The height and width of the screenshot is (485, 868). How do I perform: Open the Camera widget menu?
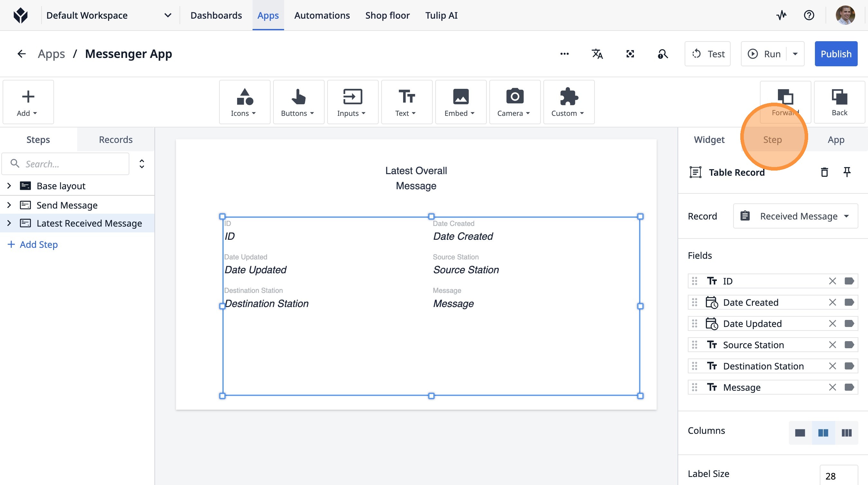point(514,102)
